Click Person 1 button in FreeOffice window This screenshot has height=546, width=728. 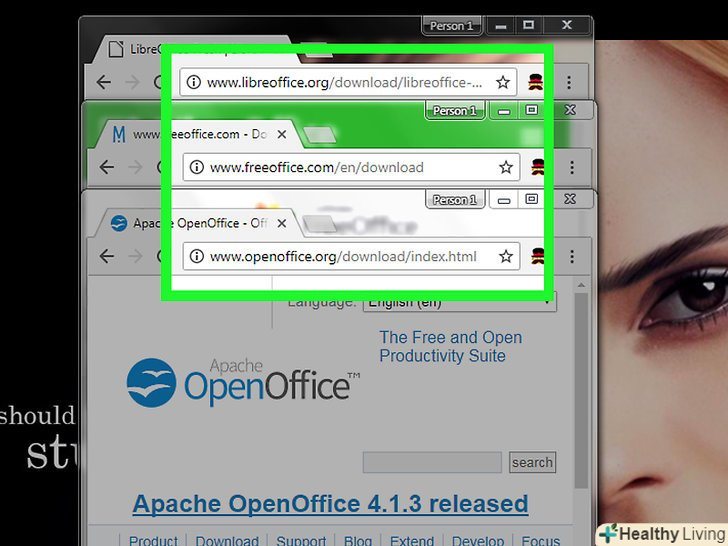[x=455, y=110]
